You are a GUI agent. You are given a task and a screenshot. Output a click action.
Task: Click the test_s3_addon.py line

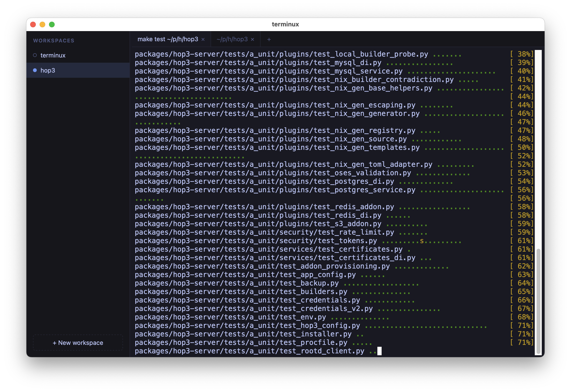334,224
